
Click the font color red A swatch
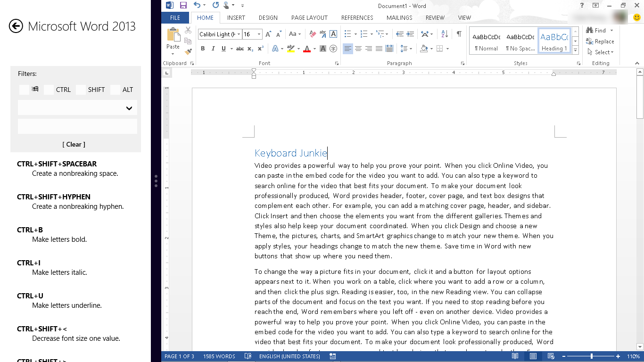click(307, 49)
